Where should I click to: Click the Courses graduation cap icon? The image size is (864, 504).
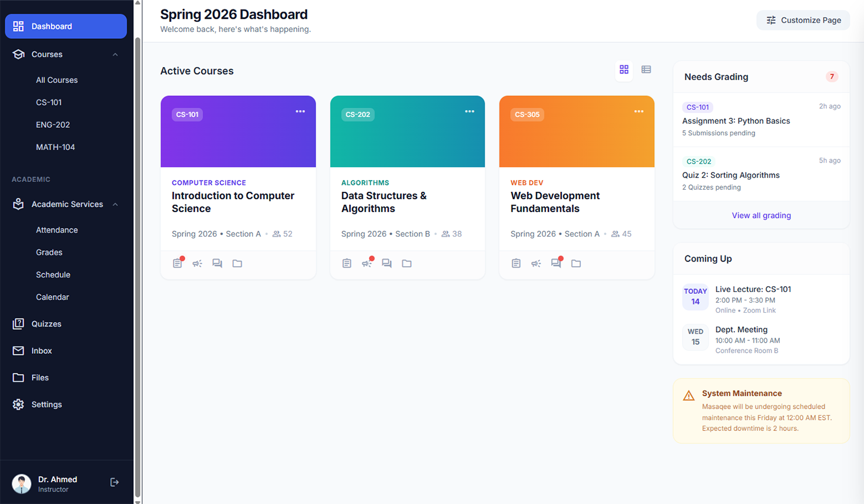(18, 54)
